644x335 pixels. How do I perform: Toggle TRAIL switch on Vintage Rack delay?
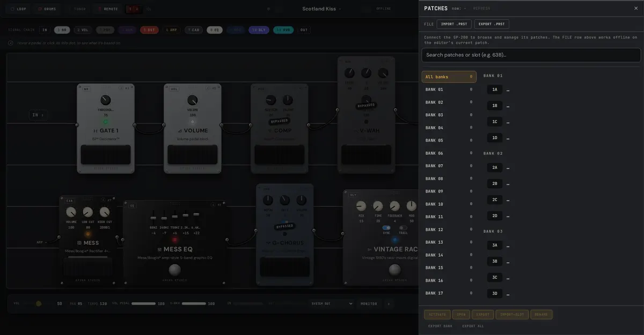(403, 228)
